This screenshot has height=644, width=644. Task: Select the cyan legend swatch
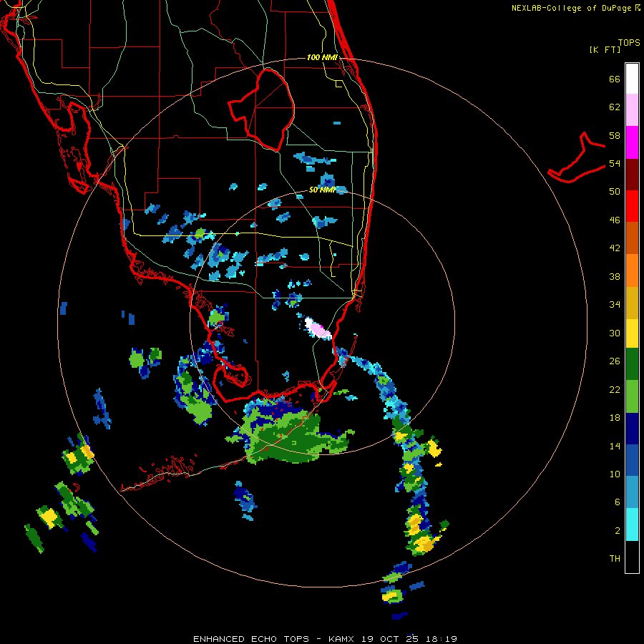coord(632,524)
